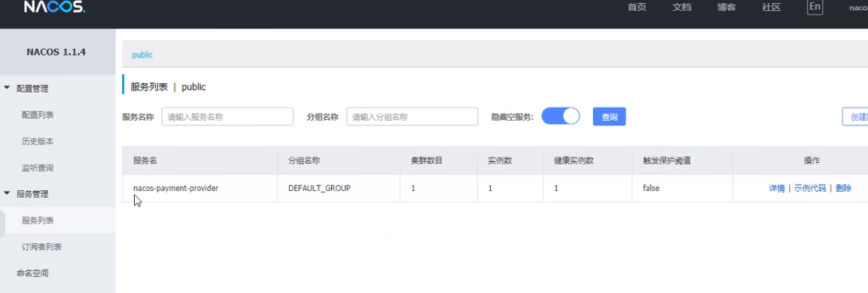Open 配置列表 in the sidebar
Image resolution: width=868 pixels, height=293 pixels.
(x=37, y=115)
